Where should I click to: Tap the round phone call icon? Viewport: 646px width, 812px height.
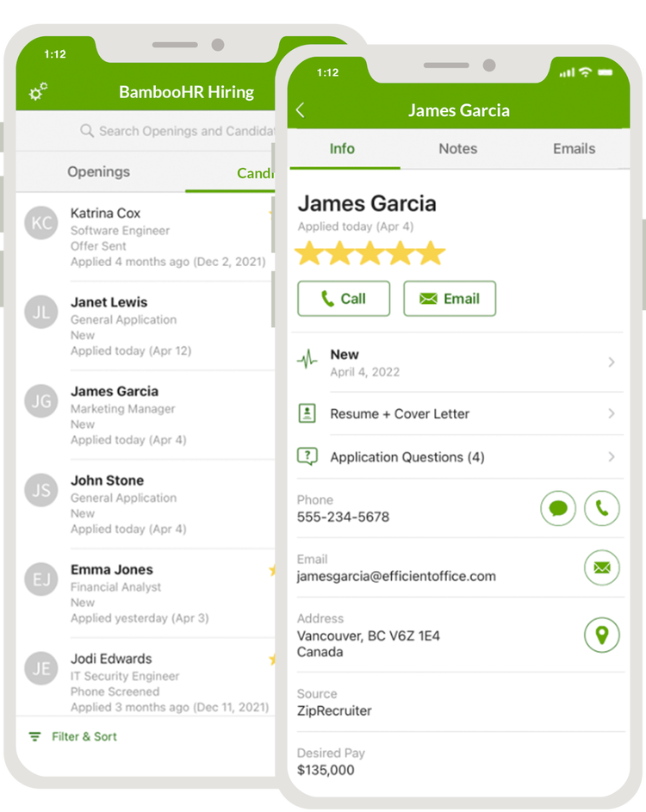coord(601,509)
